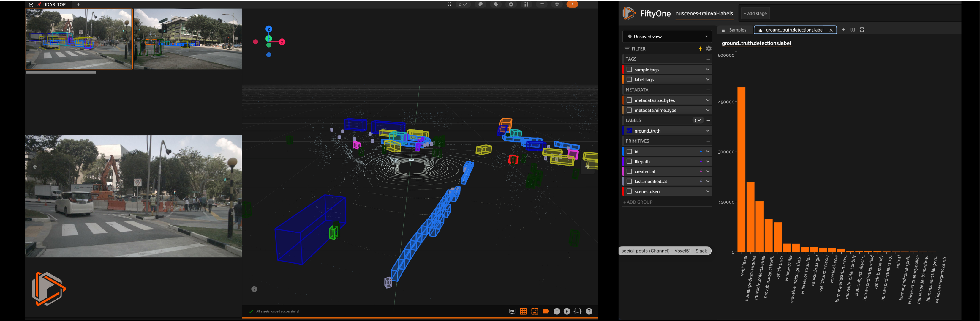Toggle the orange grid icon in 3D viewer
980x321 pixels.
(523, 311)
